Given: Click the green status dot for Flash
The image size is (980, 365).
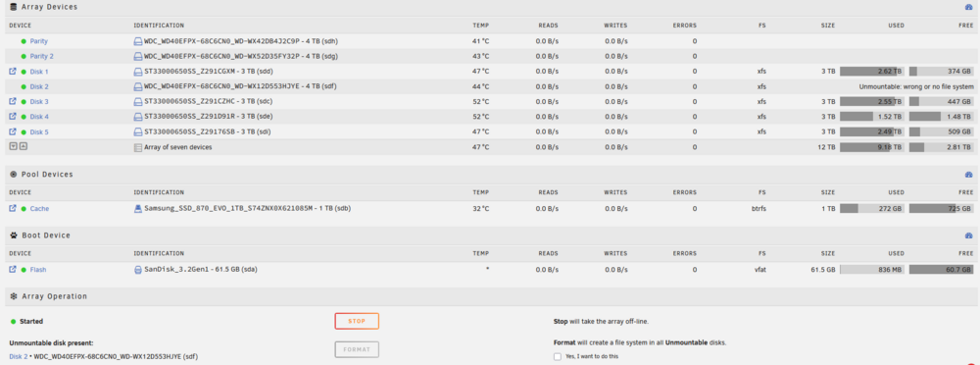Looking at the screenshot, I should pyautogui.click(x=24, y=270).
